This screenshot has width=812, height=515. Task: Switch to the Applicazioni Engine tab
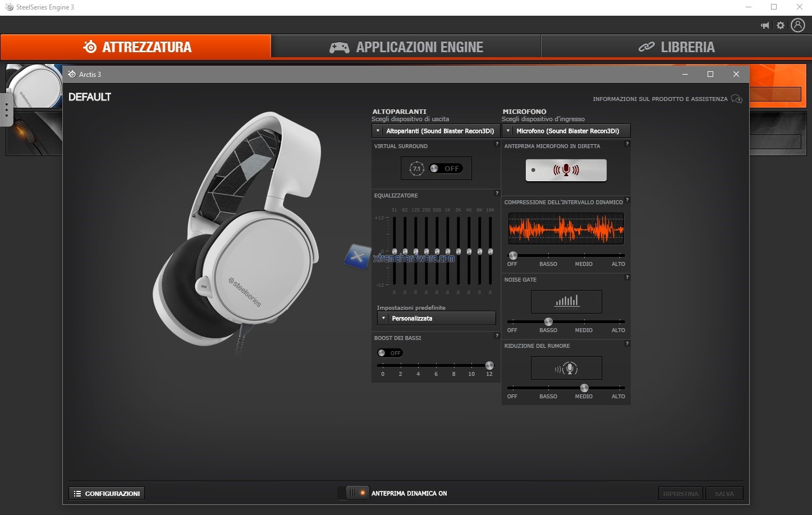pos(406,47)
